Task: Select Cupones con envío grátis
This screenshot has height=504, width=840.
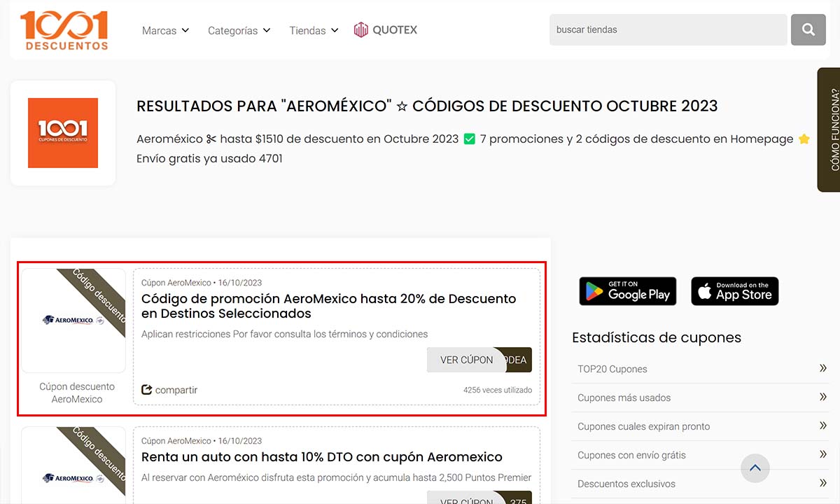Action: [x=700, y=455]
